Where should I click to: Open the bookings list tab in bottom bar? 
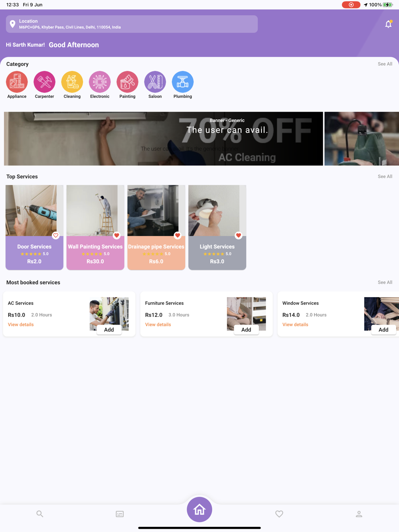120,514
